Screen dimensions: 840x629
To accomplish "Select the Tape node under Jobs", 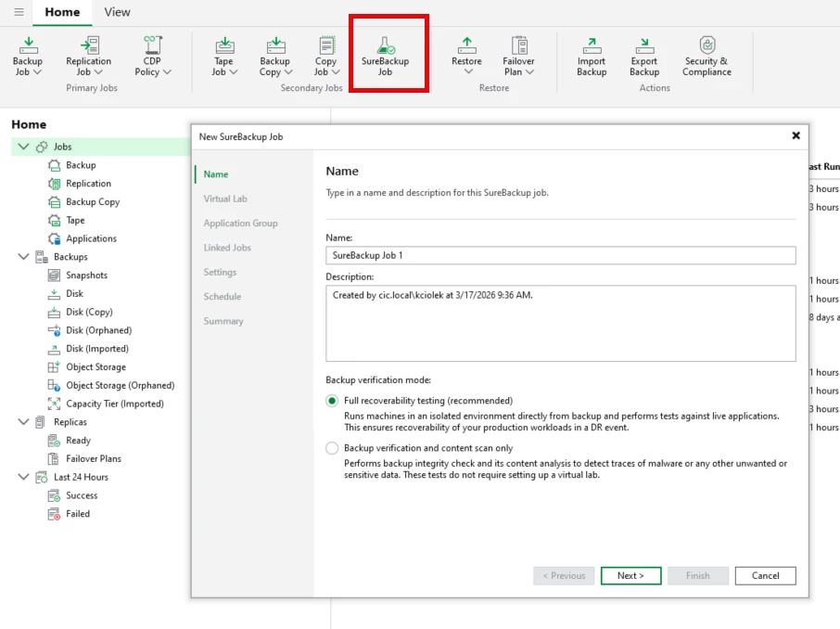I will coord(75,220).
